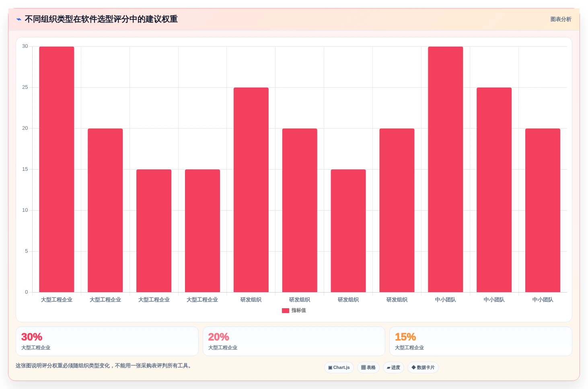This screenshot has width=588, height=389.
Task: Click the 图表分析 label
Action: coord(561,19)
